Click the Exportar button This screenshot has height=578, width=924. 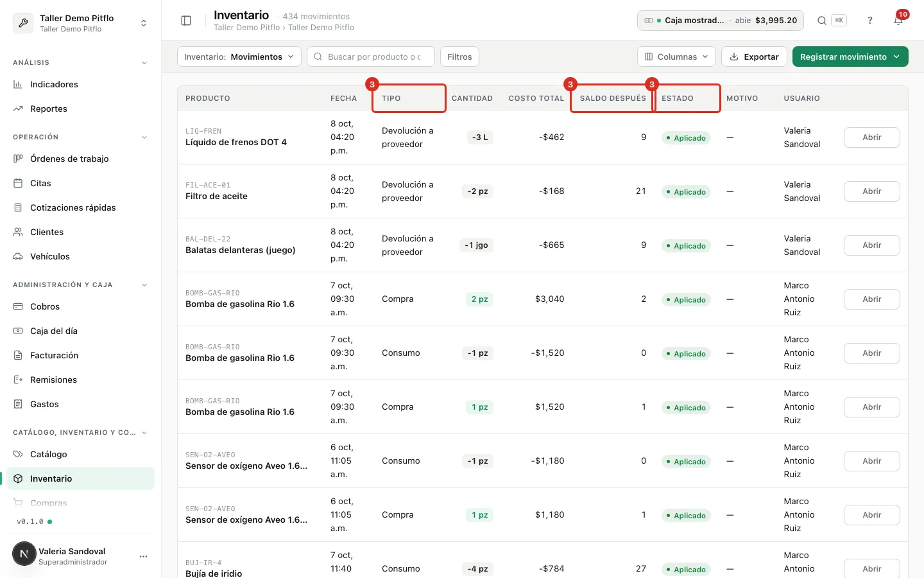point(755,57)
